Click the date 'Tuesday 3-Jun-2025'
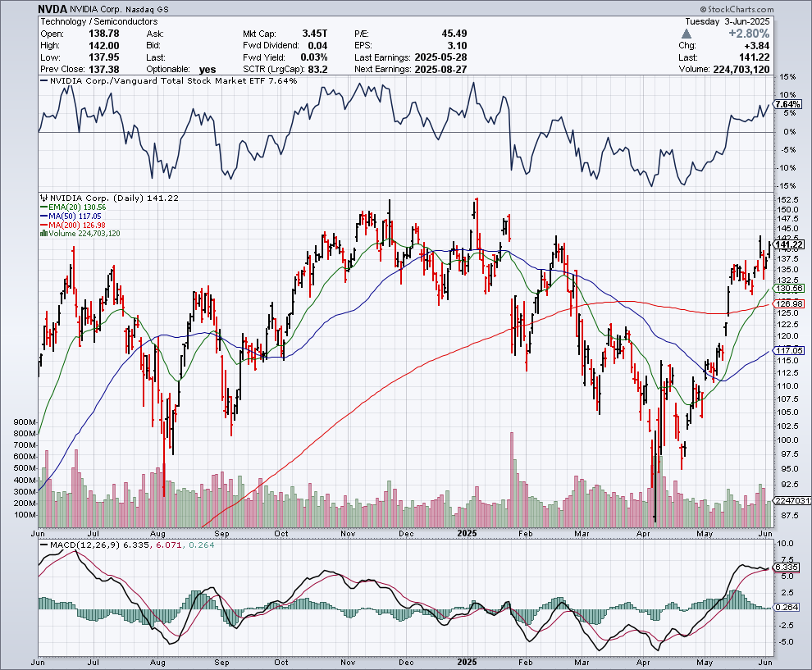Viewport: 812px width, 670px height. (x=727, y=21)
